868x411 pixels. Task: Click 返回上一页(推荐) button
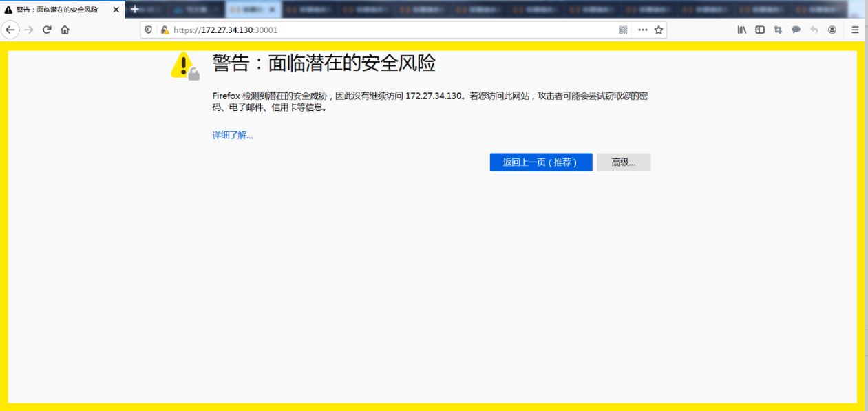tap(541, 162)
